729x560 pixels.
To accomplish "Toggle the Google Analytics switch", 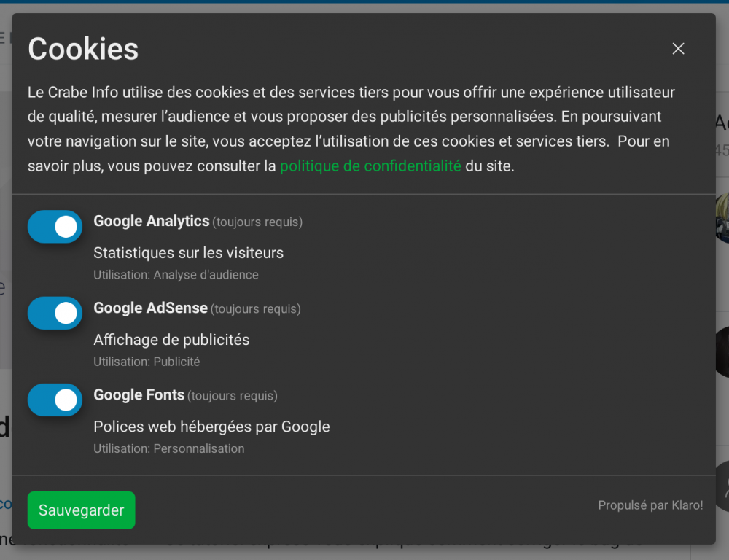I will click(55, 227).
